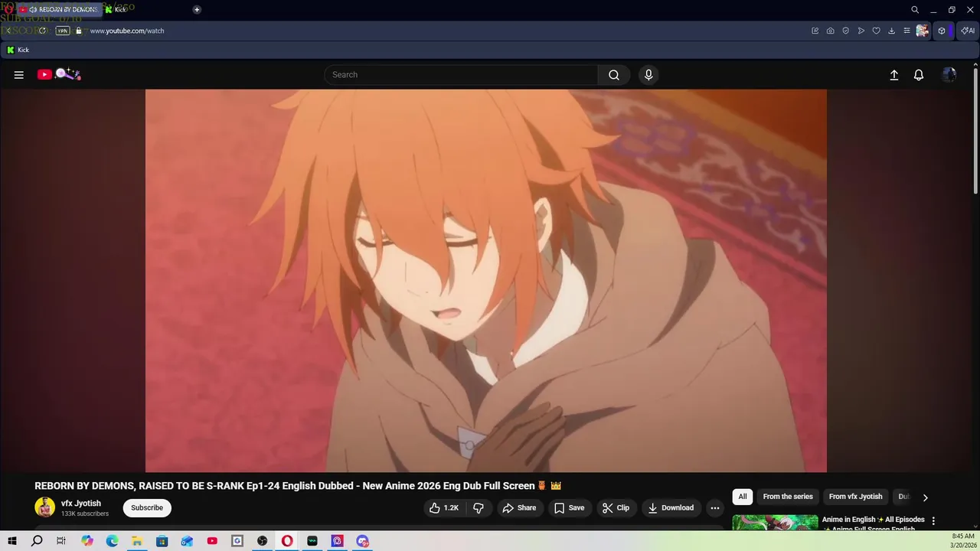
Task: Open File Explorer from the taskbar
Action: click(x=137, y=541)
